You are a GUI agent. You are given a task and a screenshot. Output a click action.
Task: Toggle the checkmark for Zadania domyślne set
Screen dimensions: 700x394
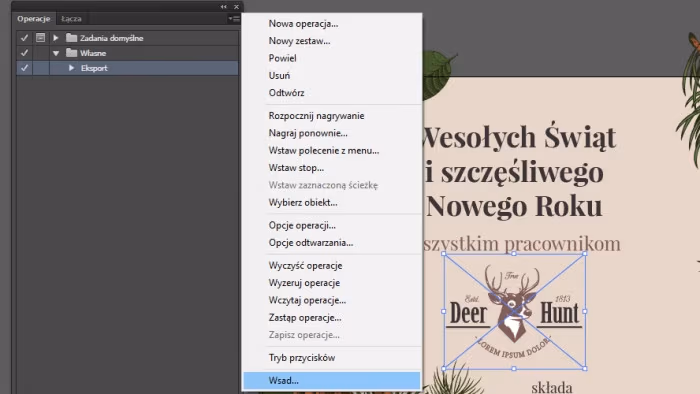pos(25,38)
